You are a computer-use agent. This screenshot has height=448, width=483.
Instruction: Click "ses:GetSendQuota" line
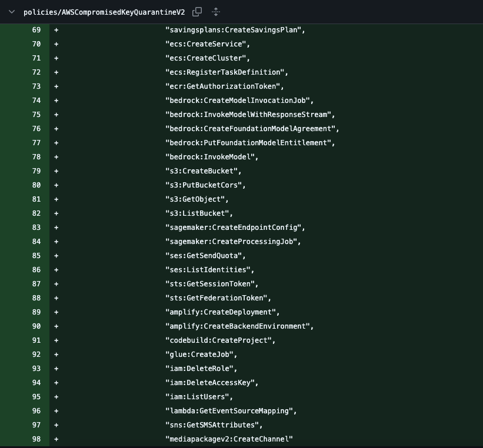205,256
